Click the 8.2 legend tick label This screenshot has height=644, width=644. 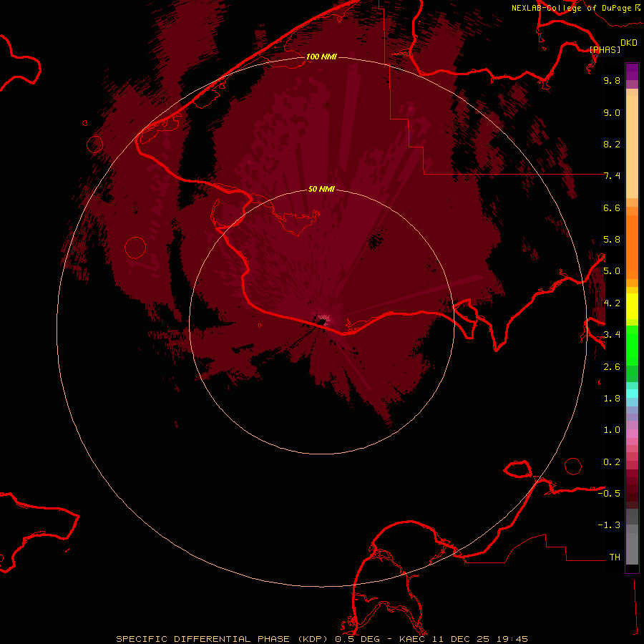click(x=612, y=144)
